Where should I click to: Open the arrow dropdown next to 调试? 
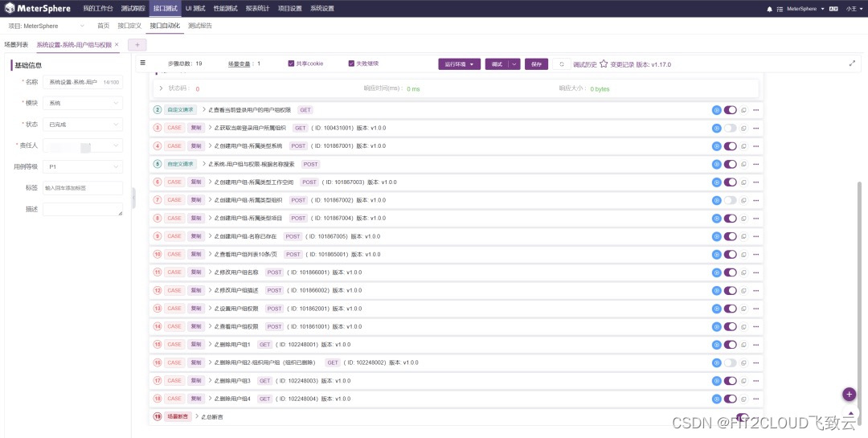514,64
